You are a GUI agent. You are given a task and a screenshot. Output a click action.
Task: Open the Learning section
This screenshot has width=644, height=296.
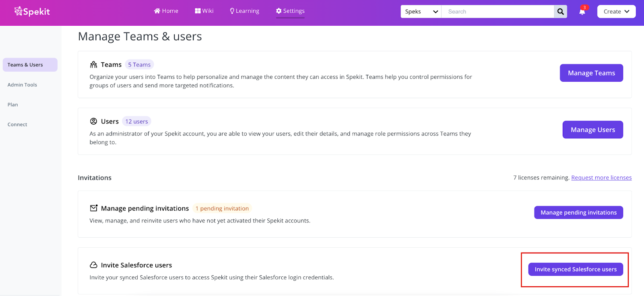[x=244, y=11]
